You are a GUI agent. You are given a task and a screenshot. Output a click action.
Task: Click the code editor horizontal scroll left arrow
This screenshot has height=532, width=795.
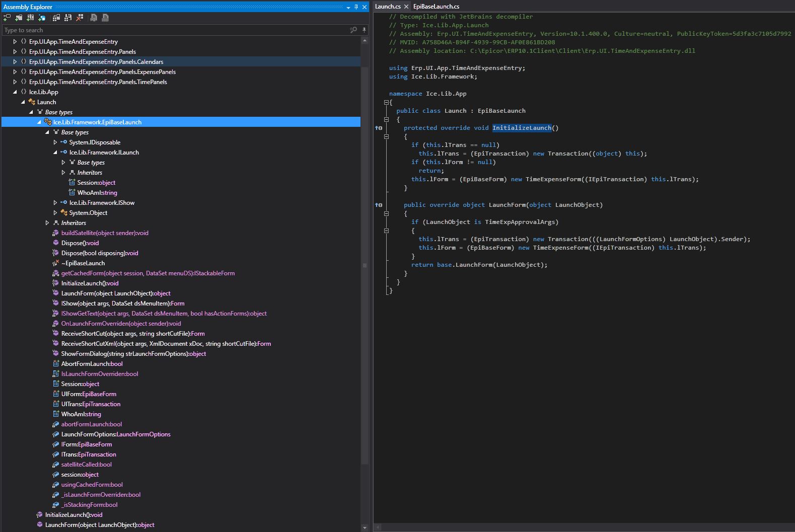tap(377, 527)
